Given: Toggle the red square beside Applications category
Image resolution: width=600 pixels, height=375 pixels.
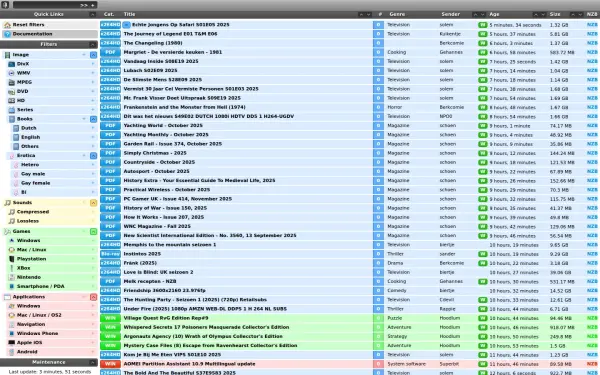Looking at the screenshot, I should (93, 297).
